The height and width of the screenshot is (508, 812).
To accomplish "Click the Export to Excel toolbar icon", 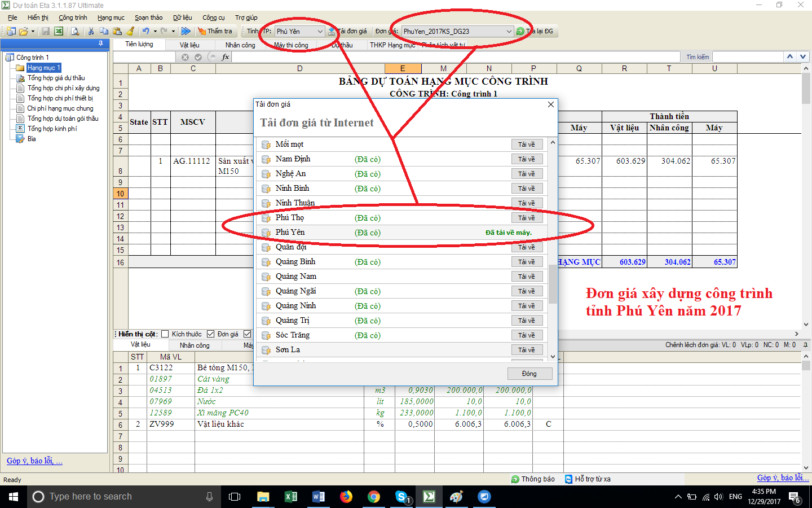I will (58, 32).
